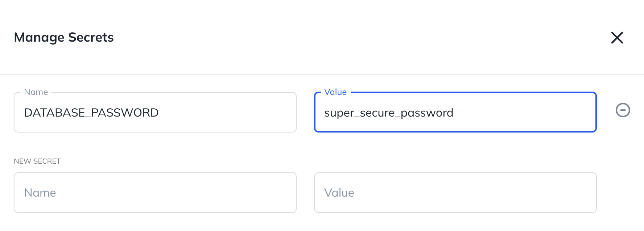Click the gray Name floating label
The height and width of the screenshot is (231, 644).
pos(36,92)
